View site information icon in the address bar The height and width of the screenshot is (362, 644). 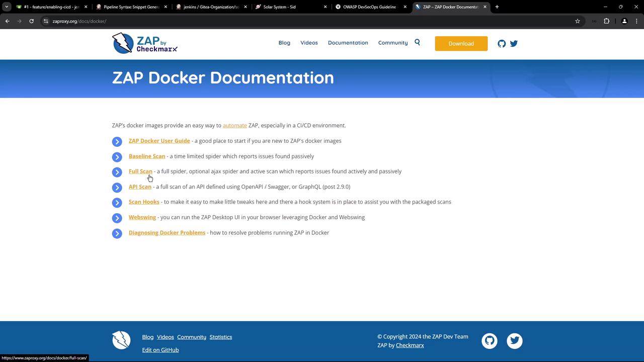[x=45, y=21]
